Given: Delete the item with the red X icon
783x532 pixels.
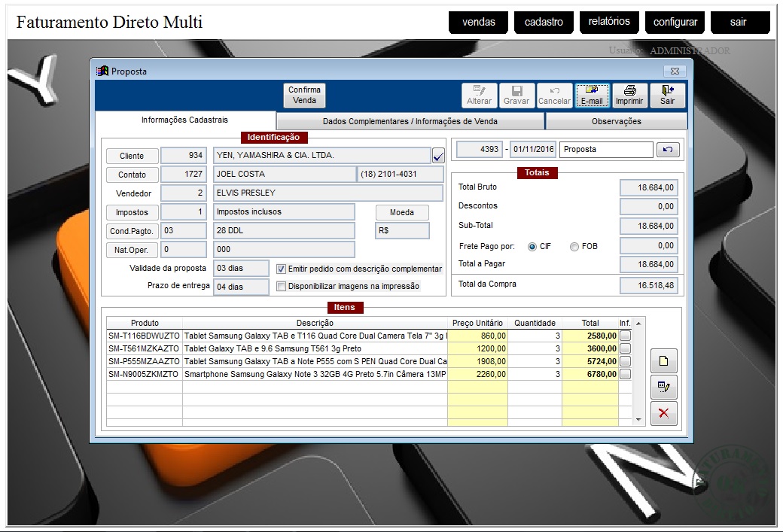Looking at the screenshot, I should [663, 412].
